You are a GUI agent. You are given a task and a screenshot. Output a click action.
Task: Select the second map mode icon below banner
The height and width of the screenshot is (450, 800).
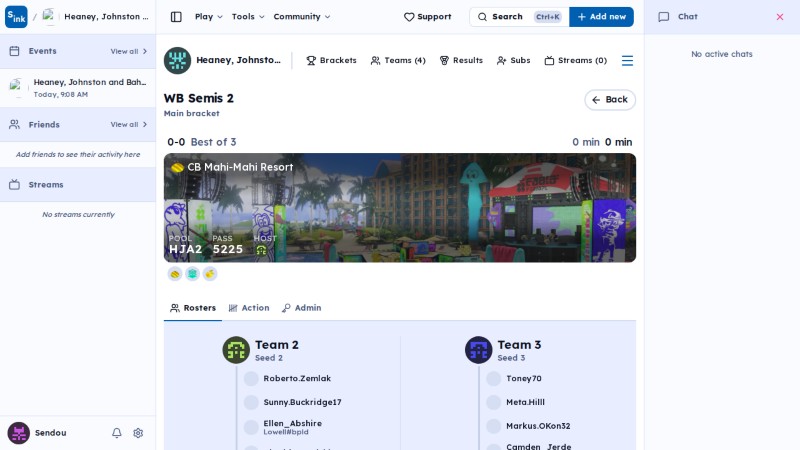pos(192,274)
